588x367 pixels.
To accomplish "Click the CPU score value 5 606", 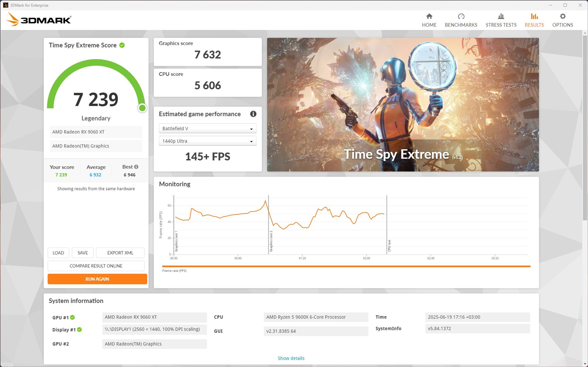I will [207, 85].
